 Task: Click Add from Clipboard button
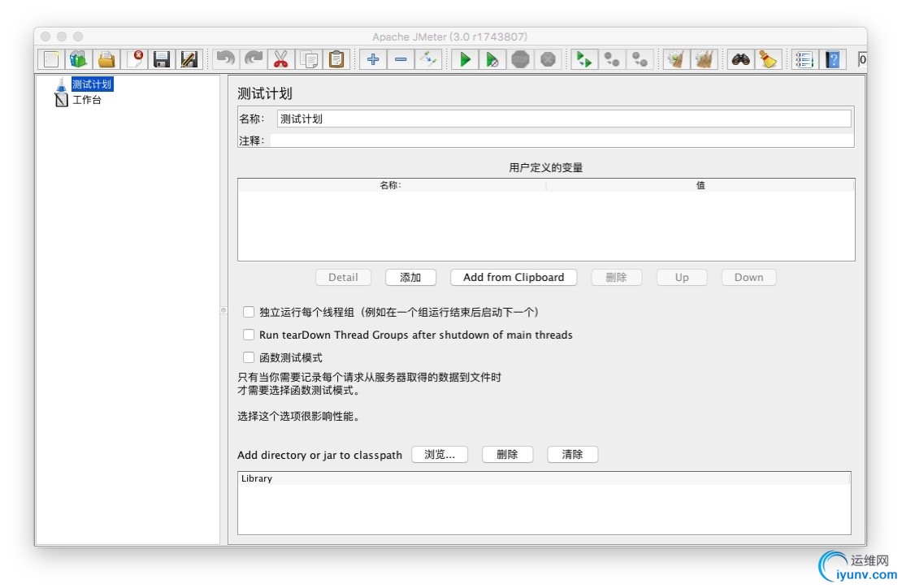click(x=513, y=277)
